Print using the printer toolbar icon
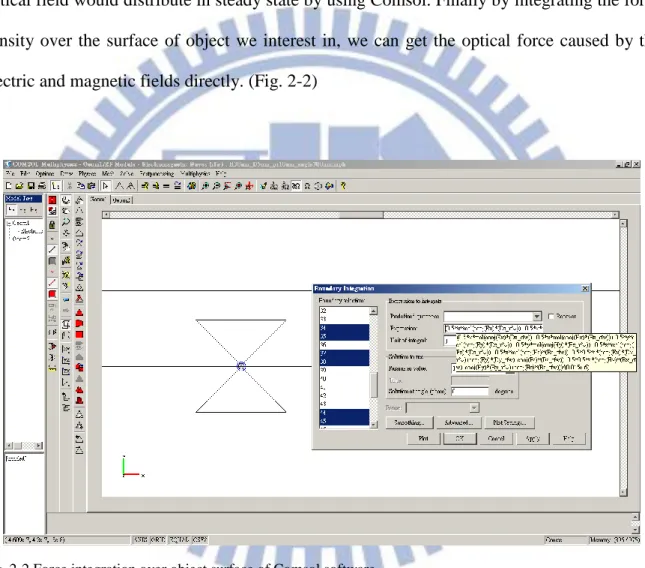 [42, 186]
